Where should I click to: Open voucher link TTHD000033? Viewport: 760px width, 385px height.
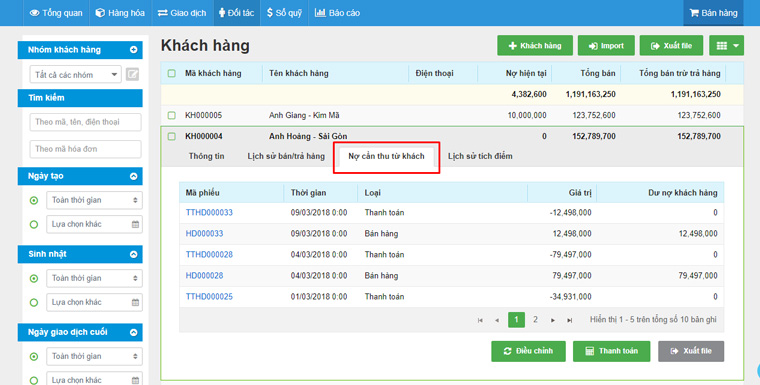tap(209, 212)
